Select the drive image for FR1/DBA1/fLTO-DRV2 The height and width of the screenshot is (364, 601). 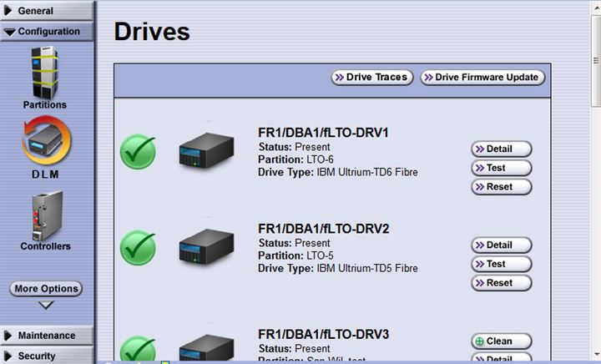coord(207,246)
